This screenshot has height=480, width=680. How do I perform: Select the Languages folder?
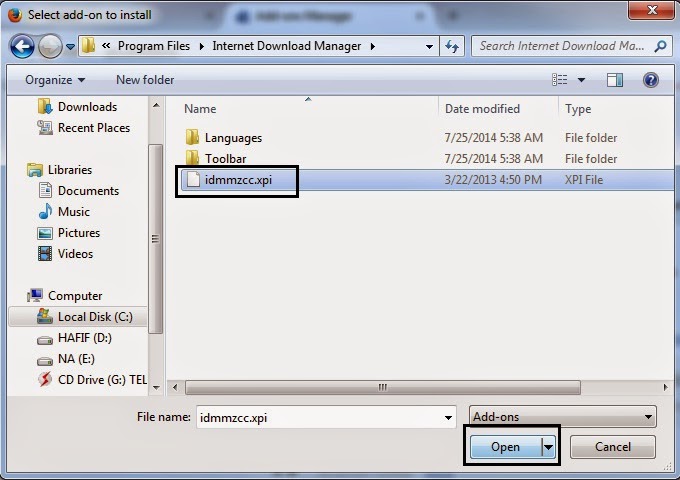[x=233, y=138]
